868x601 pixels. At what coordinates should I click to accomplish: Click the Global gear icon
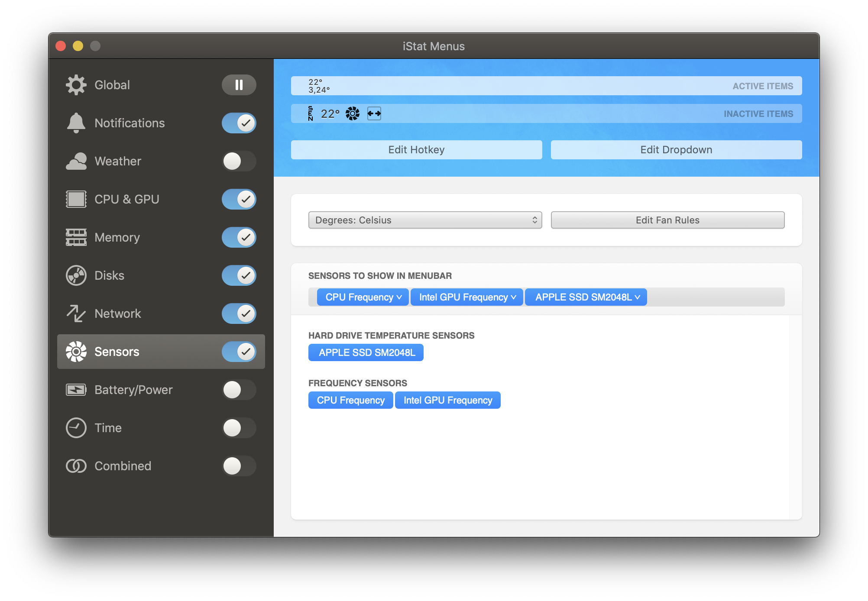76,85
